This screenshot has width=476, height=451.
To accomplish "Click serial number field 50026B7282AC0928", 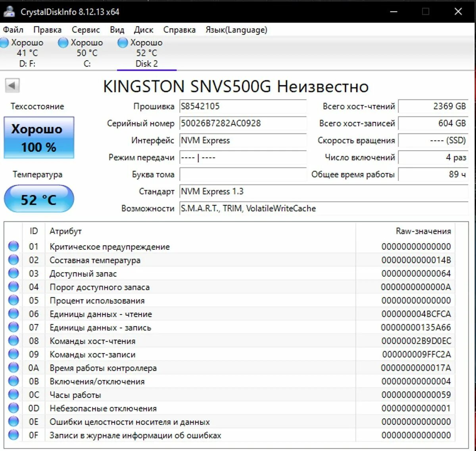I will pos(243,123).
